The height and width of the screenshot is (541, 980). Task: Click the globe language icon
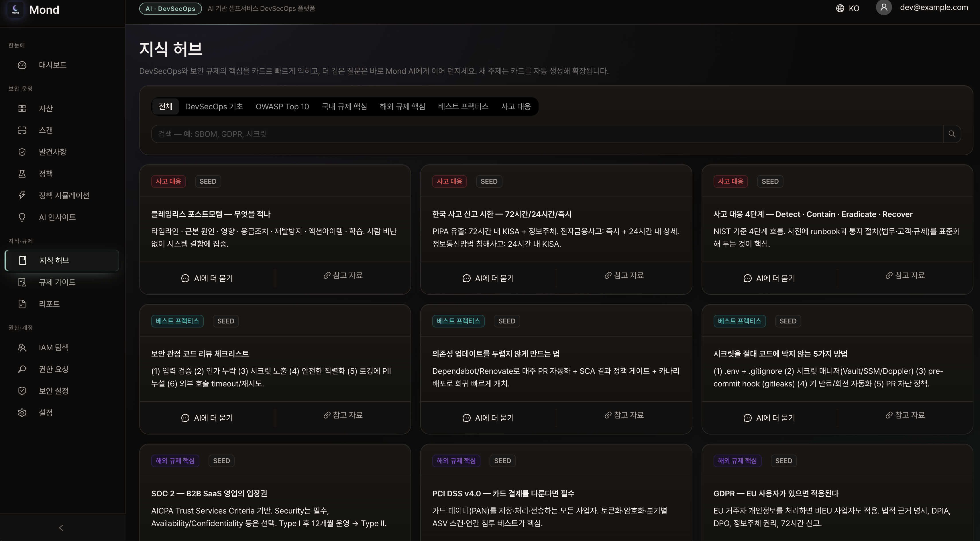[840, 8]
